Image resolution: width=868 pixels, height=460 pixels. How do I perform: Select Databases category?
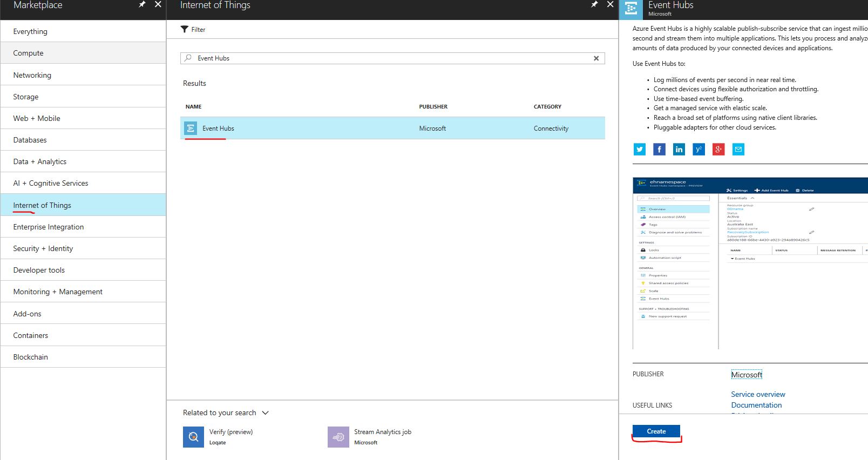pos(83,140)
